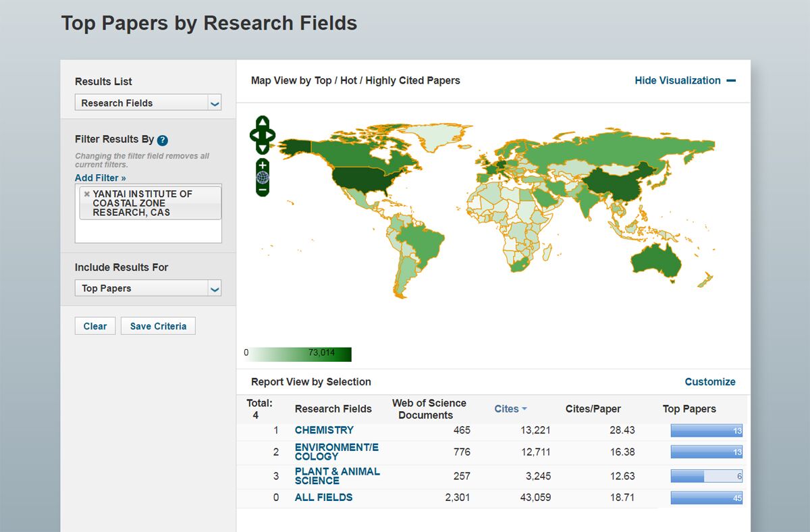
Task: Open the Results List dropdown
Action: coord(148,103)
